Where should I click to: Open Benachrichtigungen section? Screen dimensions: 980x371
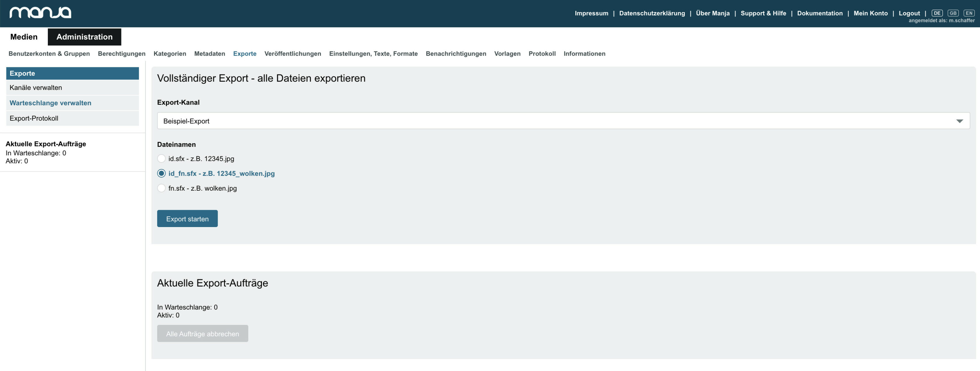(x=456, y=54)
